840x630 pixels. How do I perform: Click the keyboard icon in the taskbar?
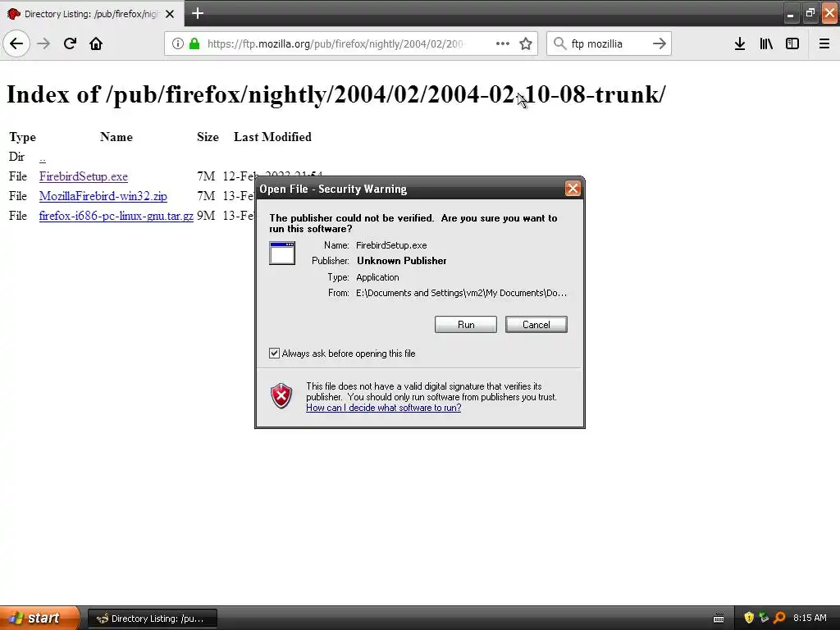(719, 619)
